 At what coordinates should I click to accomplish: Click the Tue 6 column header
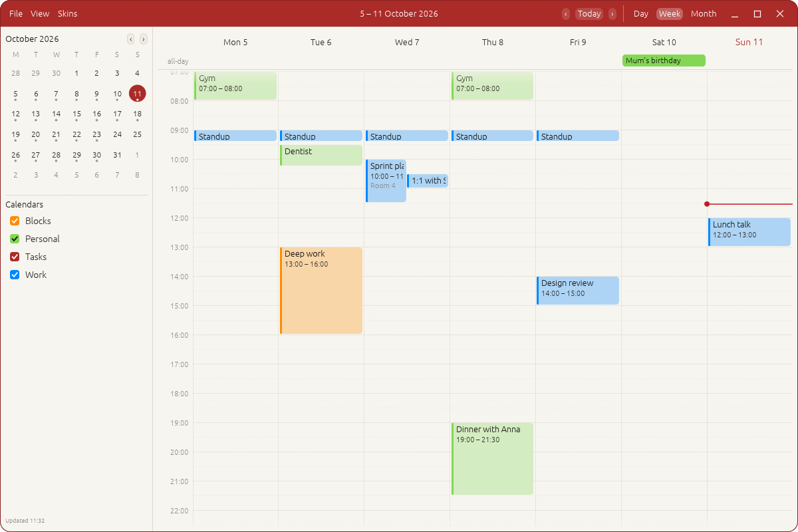(x=321, y=42)
